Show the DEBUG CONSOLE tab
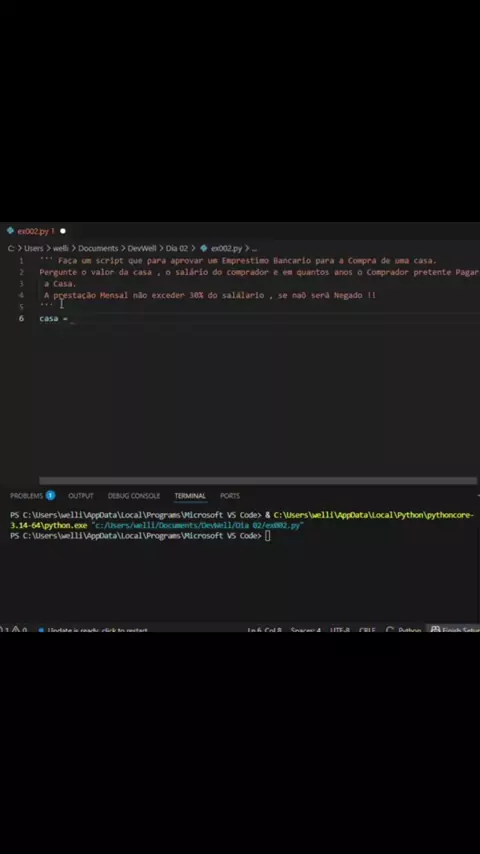480x854 pixels. click(133, 496)
